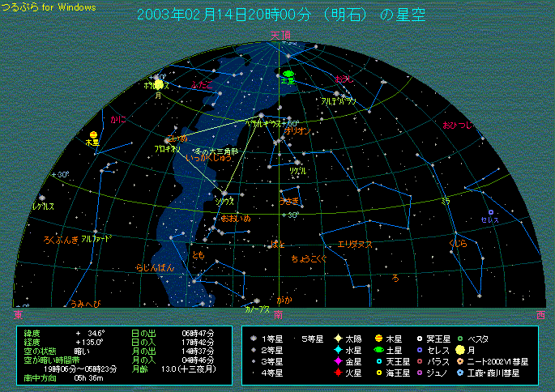Select the 冬の大三角形 winter triangle label

[216, 151]
